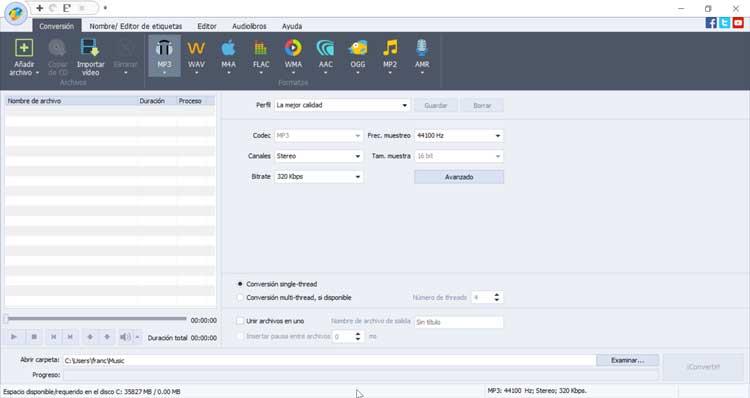Click the Eliminar icon in the ribbon
Viewport: 750px width, 398px height.
point(126,48)
